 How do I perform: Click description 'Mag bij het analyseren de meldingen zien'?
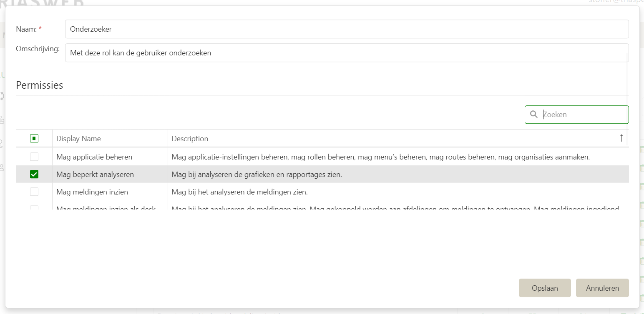pos(239,192)
